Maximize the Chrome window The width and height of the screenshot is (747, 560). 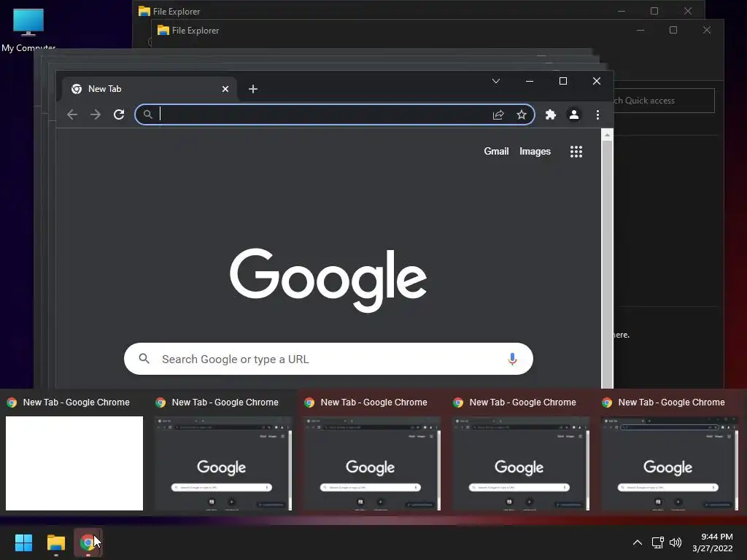coord(562,81)
